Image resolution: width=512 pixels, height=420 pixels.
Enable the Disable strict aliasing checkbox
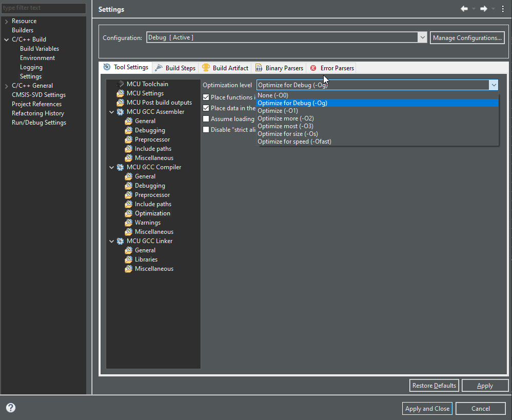tap(206, 130)
